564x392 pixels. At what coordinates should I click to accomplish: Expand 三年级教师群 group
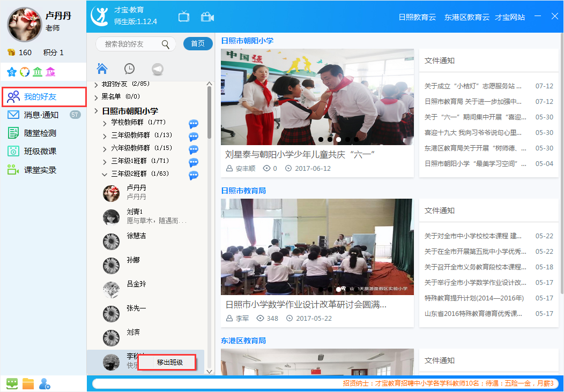[105, 136]
